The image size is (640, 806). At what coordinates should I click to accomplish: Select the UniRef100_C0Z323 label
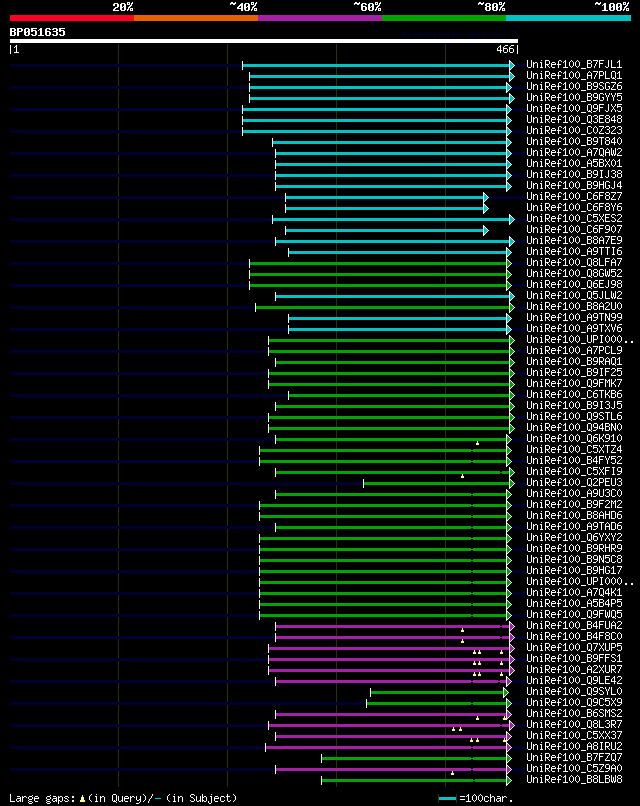(x=574, y=131)
